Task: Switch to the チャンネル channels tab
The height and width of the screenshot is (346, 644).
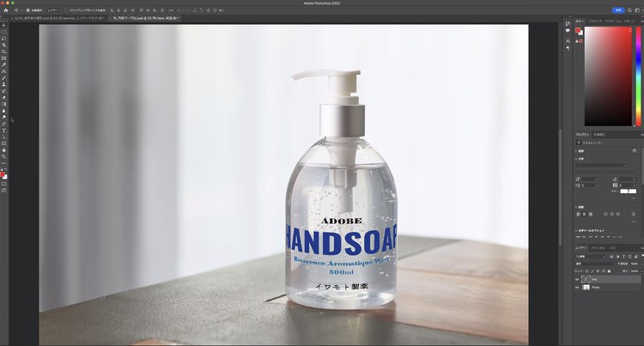Action: [598, 248]
